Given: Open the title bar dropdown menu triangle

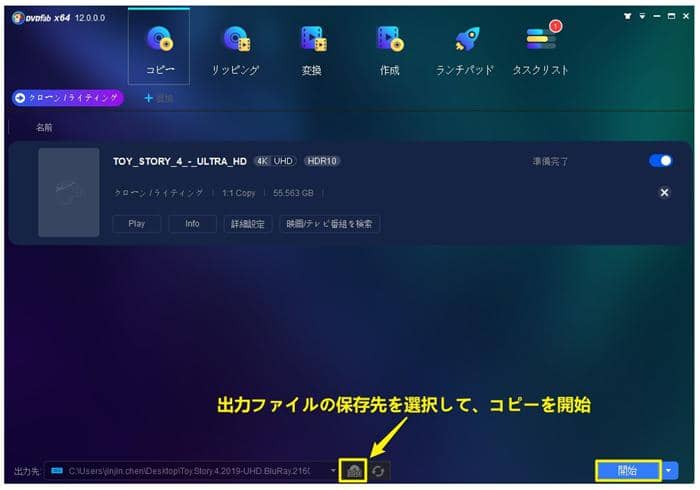Looking at the screenshot, I should [x=642, y=17].
